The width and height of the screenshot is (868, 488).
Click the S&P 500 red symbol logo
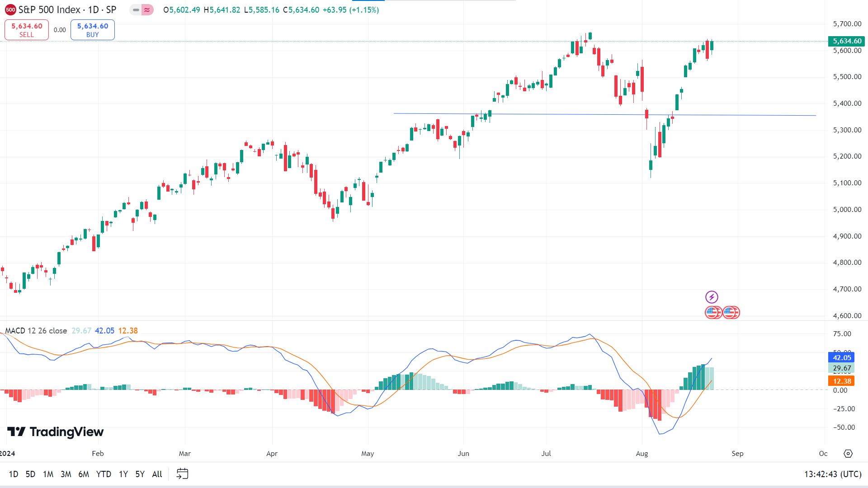tap(10, 10)
